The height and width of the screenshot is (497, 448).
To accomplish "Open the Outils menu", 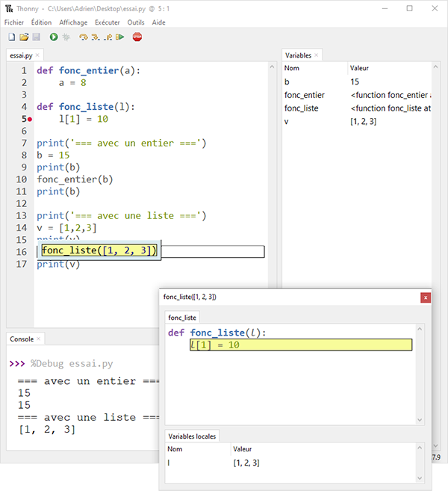I will click(136, 22).
